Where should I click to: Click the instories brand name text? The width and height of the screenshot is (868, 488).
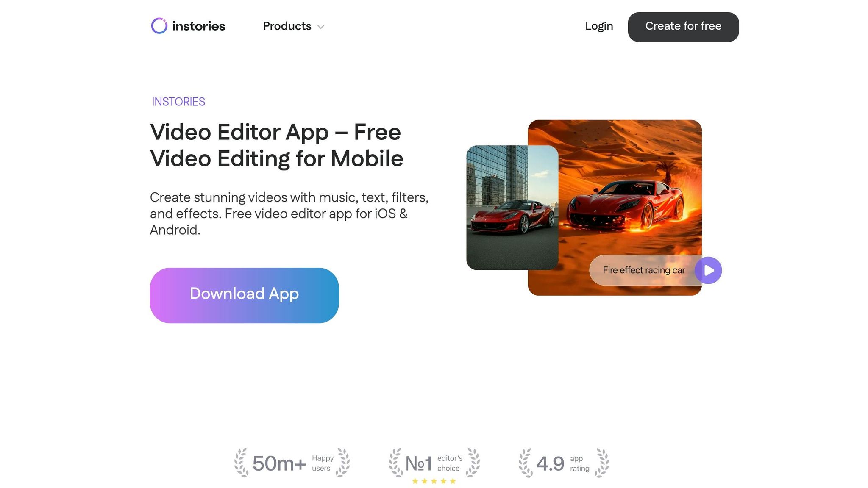pos(199,26)
